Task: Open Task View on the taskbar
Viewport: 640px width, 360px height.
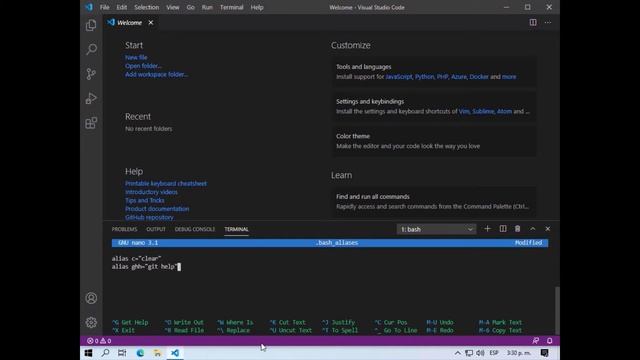Action: click(122, 353)
